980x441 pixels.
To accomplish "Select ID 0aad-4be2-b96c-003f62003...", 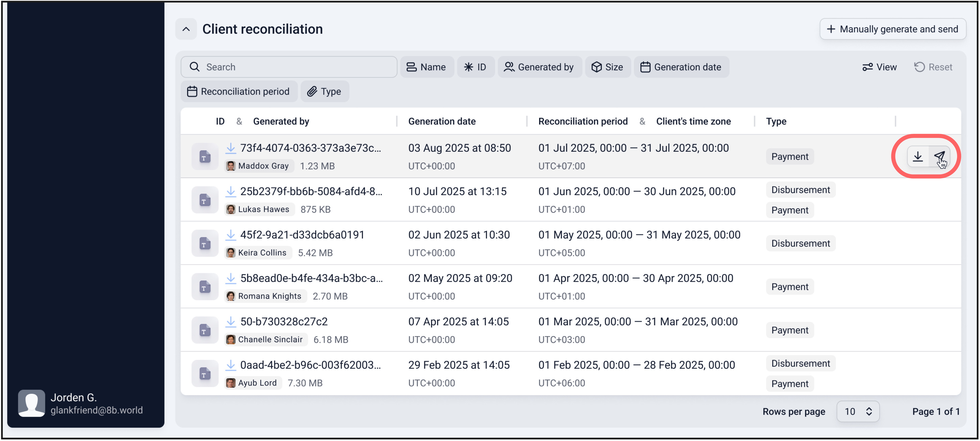I will [311, 365].
